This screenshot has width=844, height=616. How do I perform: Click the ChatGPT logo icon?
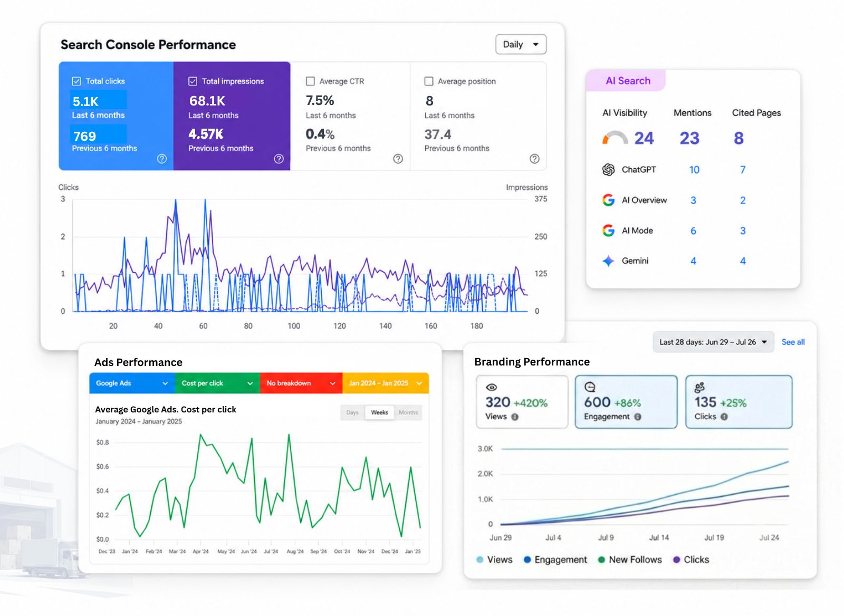coord(608,170)
